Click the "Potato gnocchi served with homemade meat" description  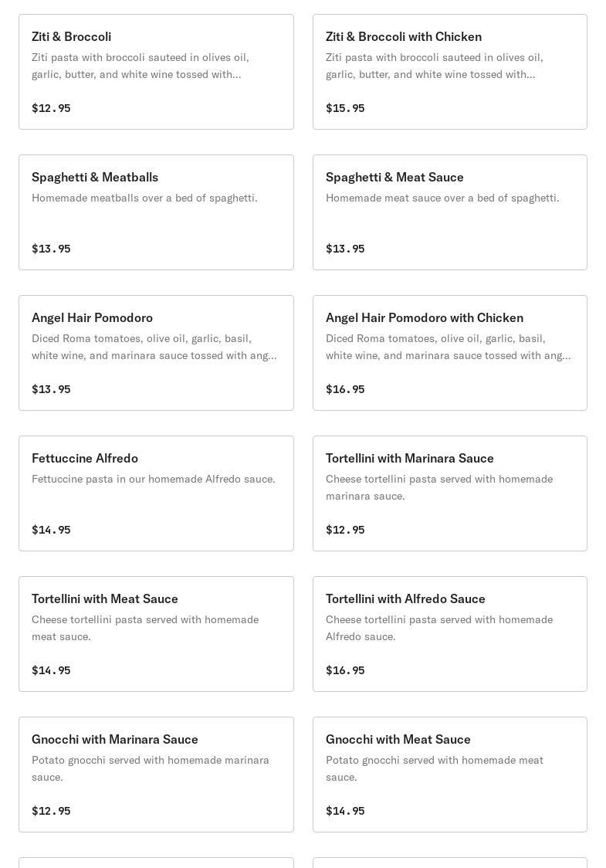[x=434, y=768]
